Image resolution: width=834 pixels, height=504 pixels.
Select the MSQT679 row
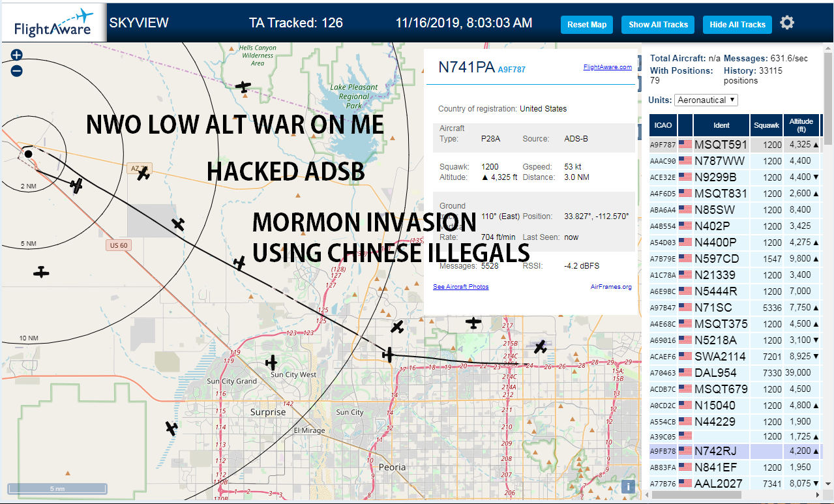[x=736, y=389]
